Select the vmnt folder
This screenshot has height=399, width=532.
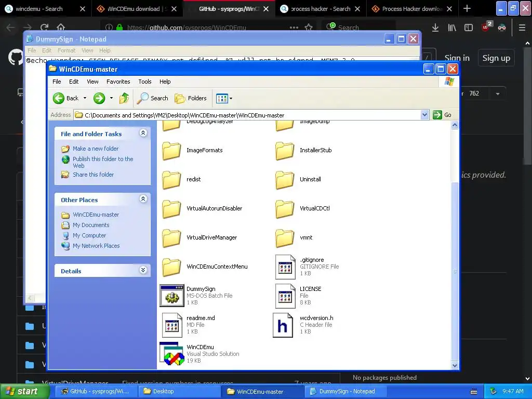294,238
